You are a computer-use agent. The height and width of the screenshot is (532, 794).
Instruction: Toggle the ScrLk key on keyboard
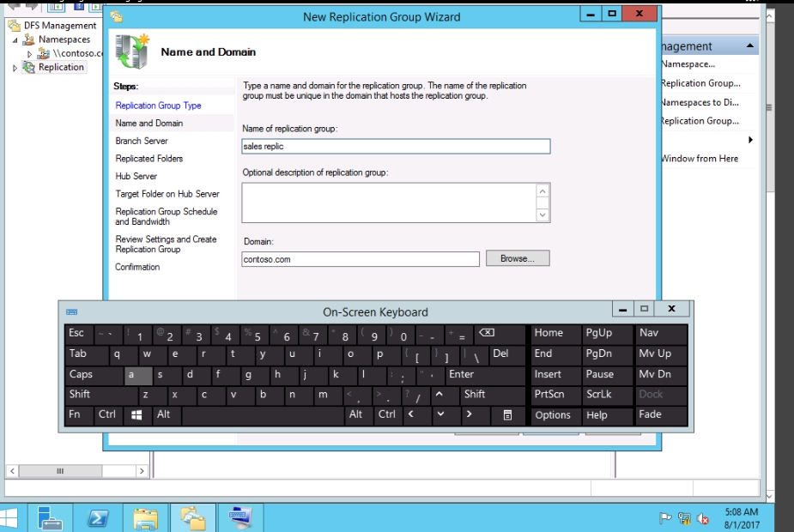tap(598, 395)
